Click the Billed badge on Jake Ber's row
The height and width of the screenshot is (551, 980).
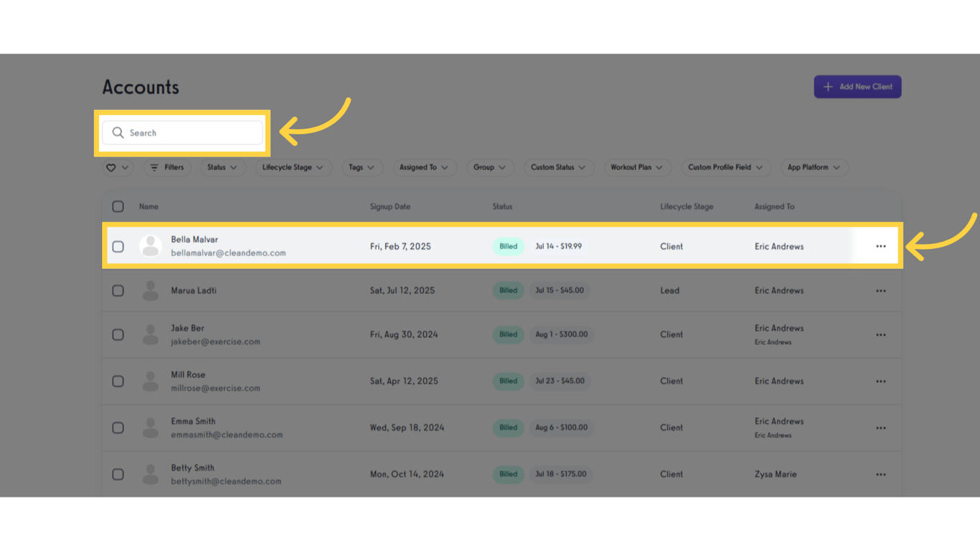508,334
